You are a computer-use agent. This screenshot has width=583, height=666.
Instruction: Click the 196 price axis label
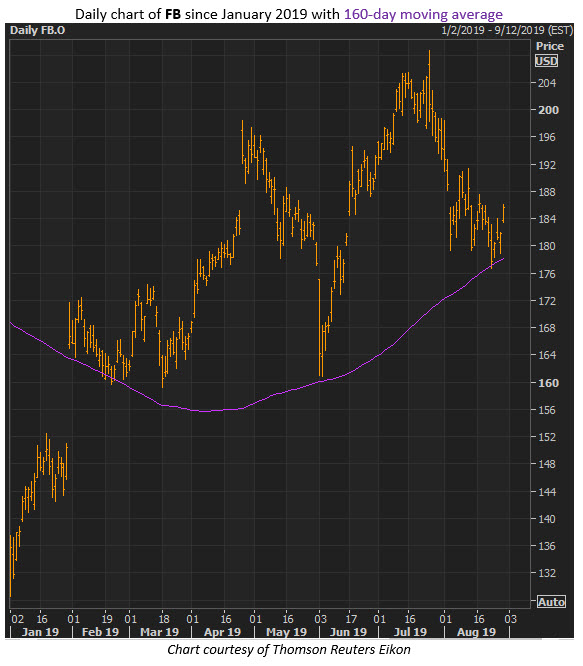tap(546, 137)
